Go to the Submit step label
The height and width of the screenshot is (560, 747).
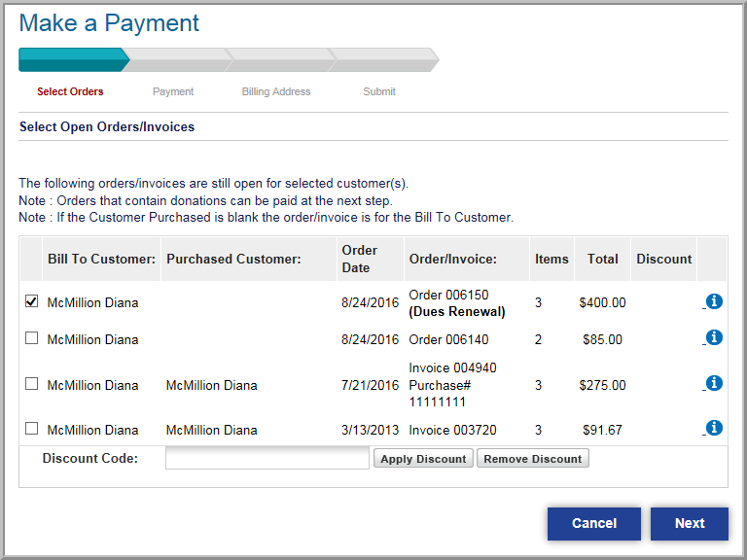379,91
